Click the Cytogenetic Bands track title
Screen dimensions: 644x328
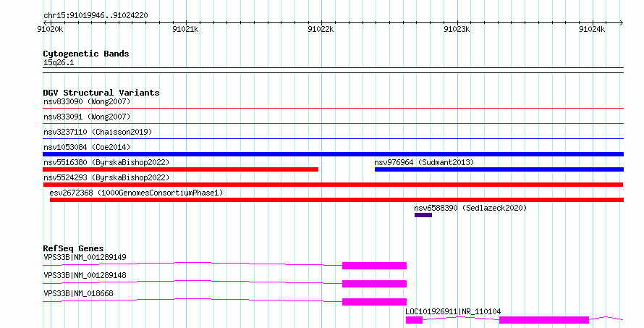86,54
